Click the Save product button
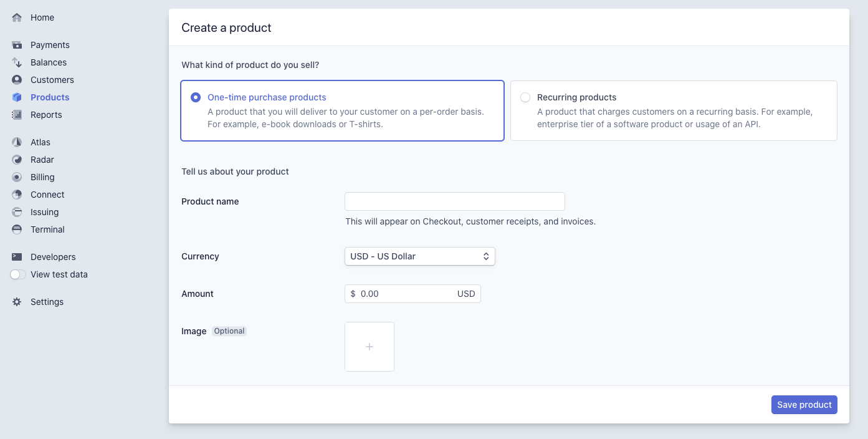This screenshot has width=868, height=439. click(804, 405)
